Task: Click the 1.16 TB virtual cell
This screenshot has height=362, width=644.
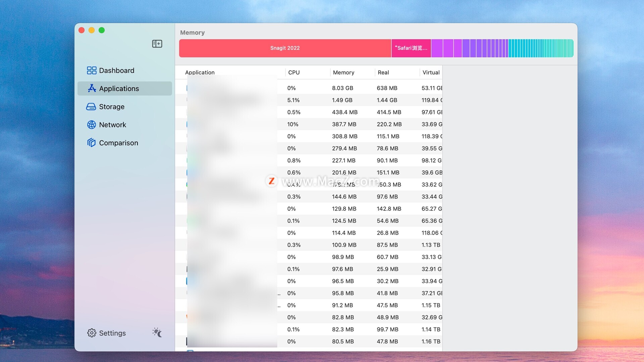Action: 431,342
